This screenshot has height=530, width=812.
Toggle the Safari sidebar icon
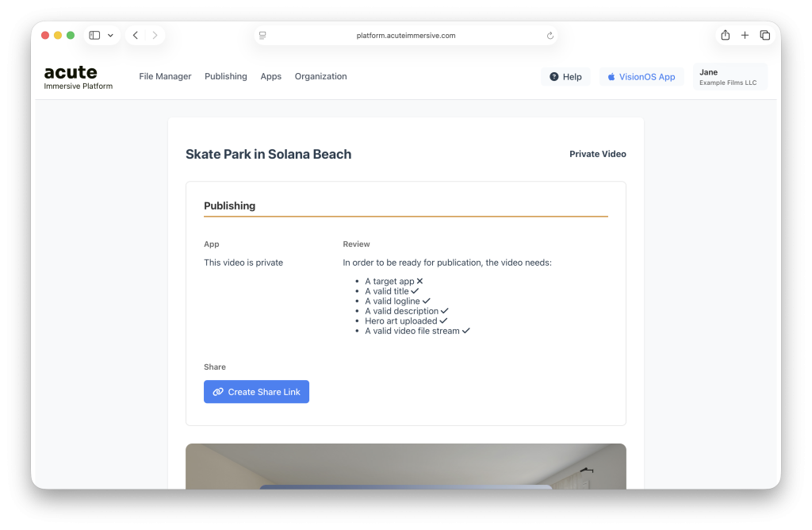[x=94, y=36]
